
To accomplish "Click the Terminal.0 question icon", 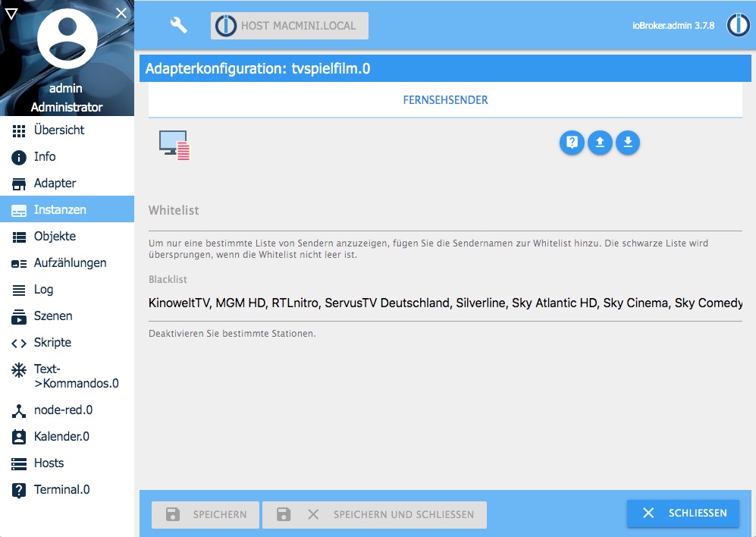I will [19, 490].
